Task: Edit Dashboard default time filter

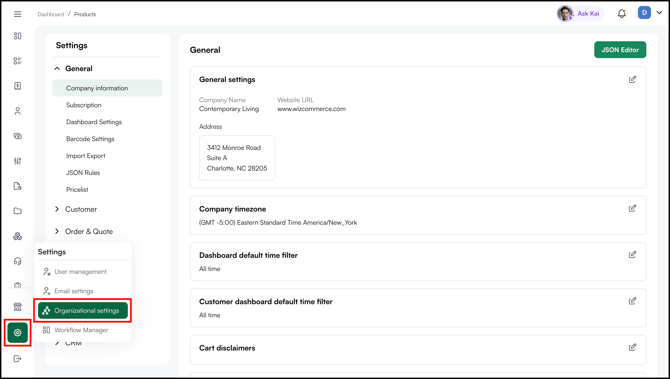Action: [x=632, y=255]
